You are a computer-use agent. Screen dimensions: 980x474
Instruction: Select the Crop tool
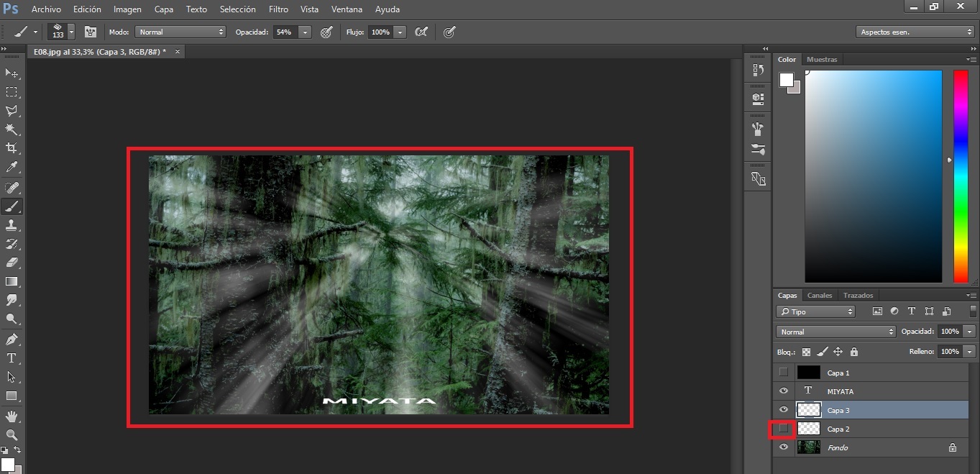click(x=12, y=148)
